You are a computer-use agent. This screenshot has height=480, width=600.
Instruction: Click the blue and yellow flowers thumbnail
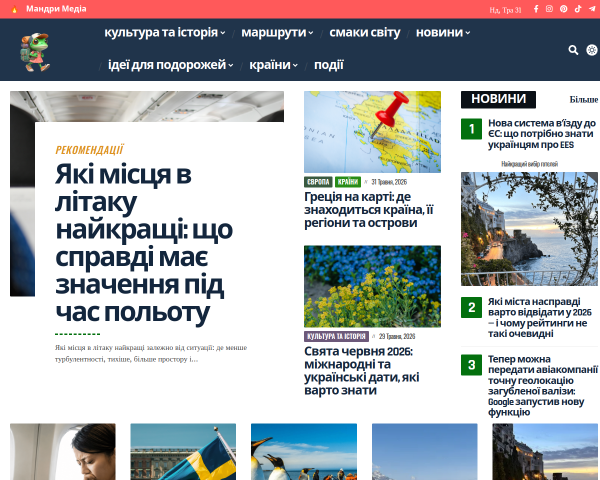click(372, 286)
